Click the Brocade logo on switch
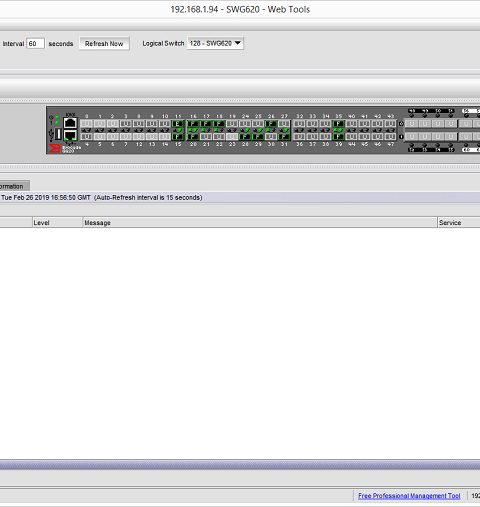Screen dimensions: 480x507 [x=54, y=148]
